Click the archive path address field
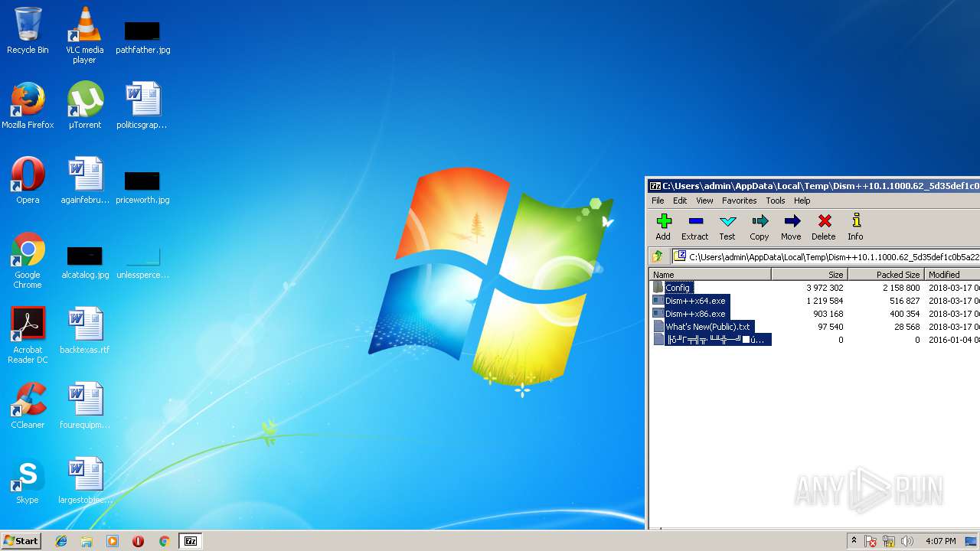This screenshot has width=980, height=551. 826,257
